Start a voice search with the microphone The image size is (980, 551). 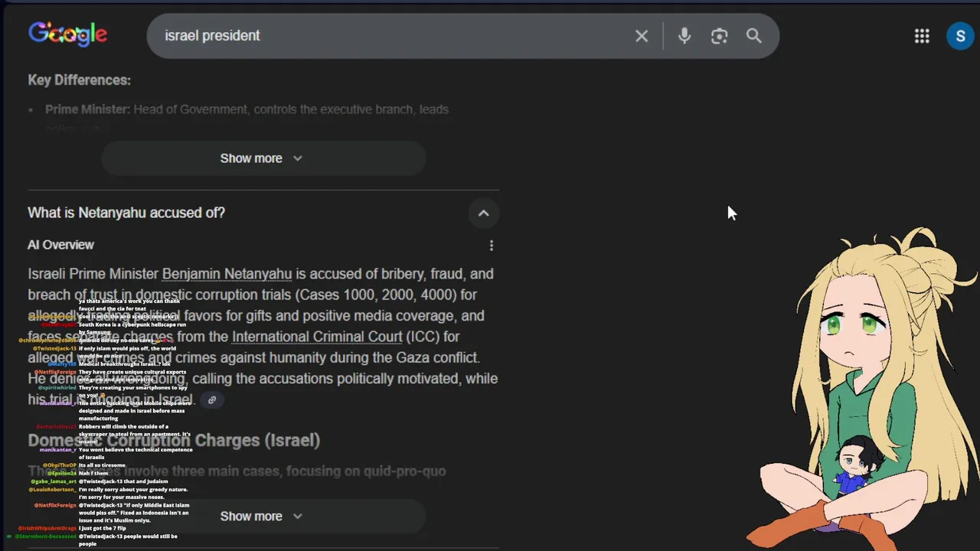[x=684, y=36]
